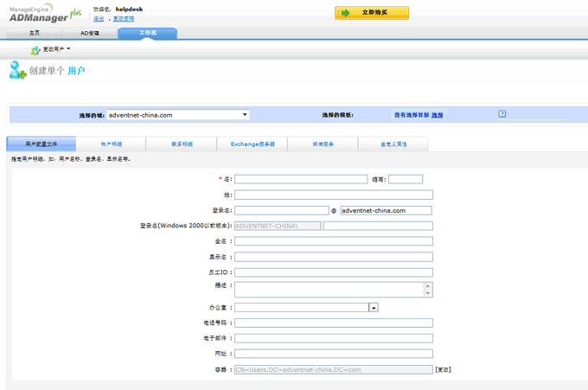Click the 选择 template select link
The image size is (588, 390).
point(438,115)
